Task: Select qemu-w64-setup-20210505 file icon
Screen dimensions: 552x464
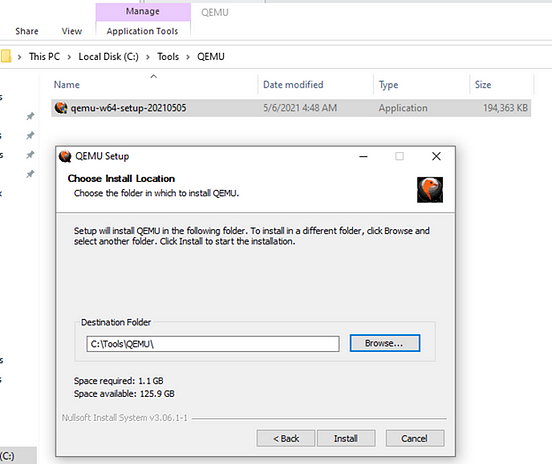Action: tap(61, 108)
